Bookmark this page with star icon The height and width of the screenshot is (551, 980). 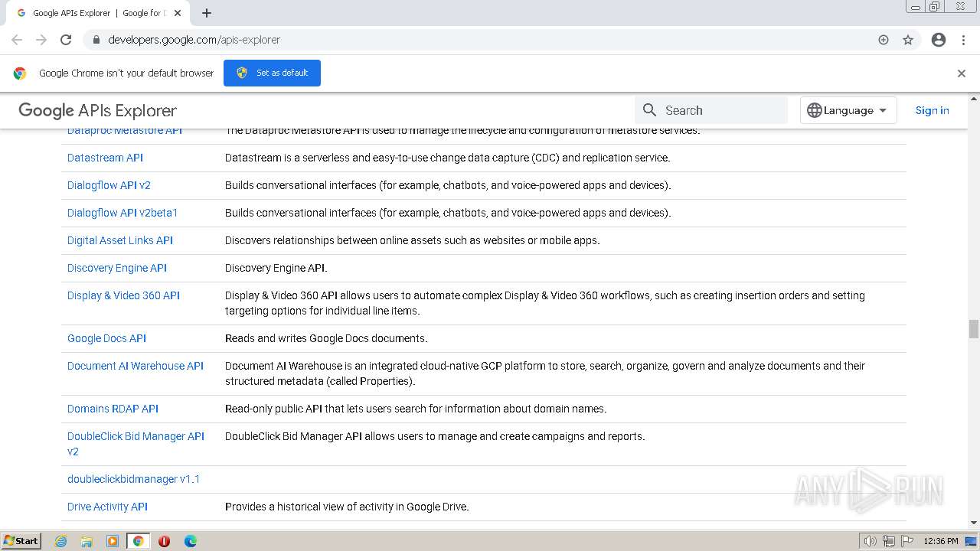pyautogui.click(x=908, y=40)
